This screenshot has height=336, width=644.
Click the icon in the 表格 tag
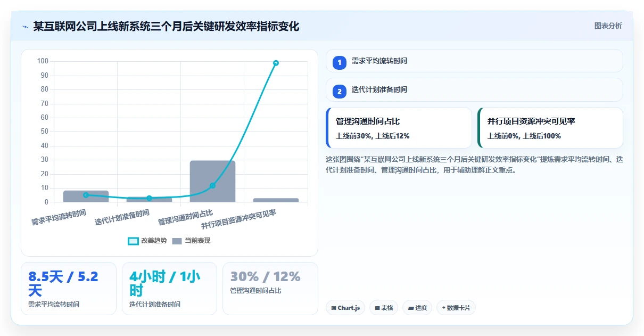click(377, 308)
